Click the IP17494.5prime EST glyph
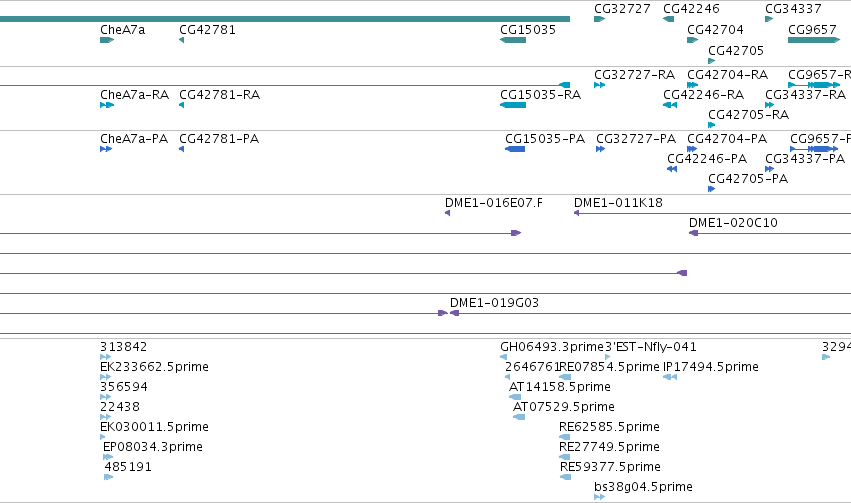The width and height of the screenshot is (851, 503). click(x=670, y=377)
